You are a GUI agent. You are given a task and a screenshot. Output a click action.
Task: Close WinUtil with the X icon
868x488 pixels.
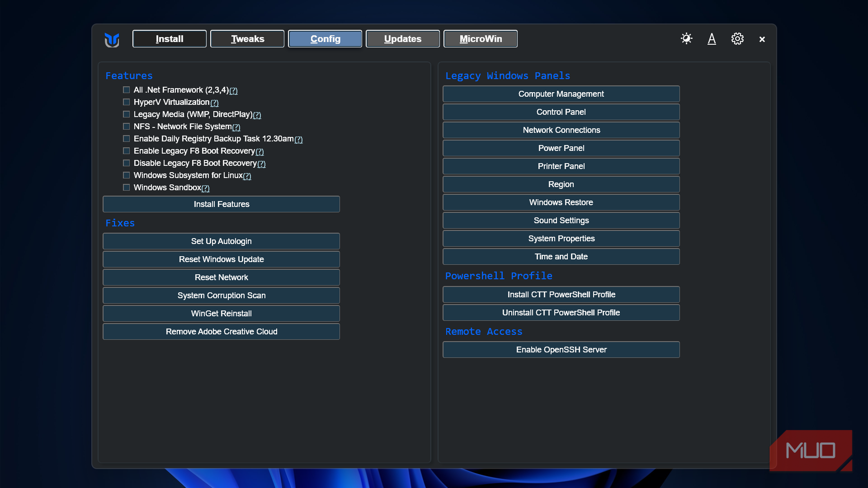pos(762,39)
